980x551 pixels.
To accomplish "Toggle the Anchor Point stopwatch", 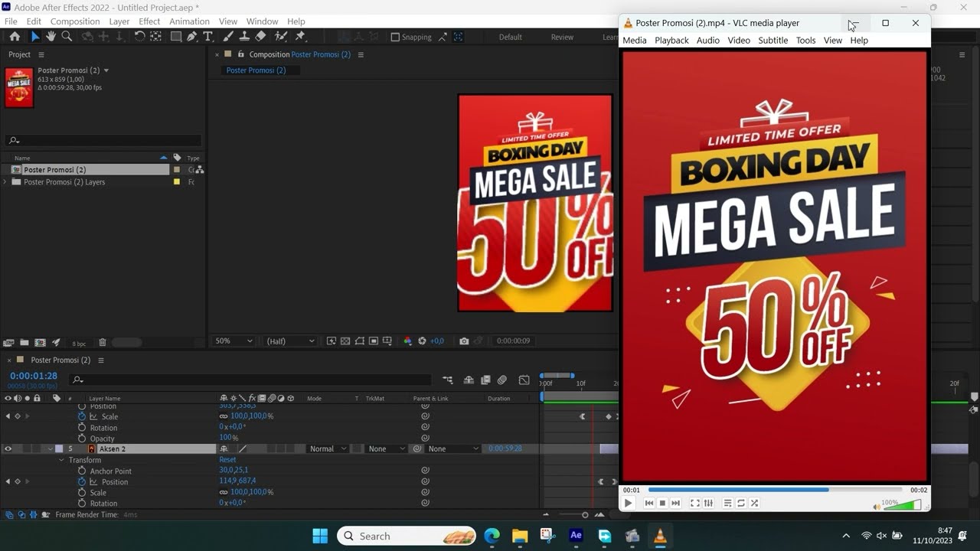I will coord(82,471).
